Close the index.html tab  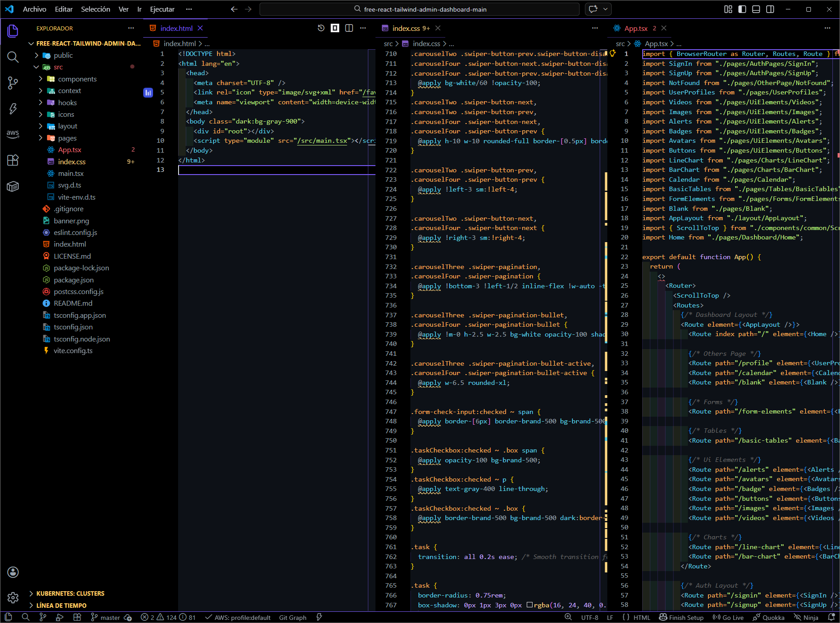(200, 28)
